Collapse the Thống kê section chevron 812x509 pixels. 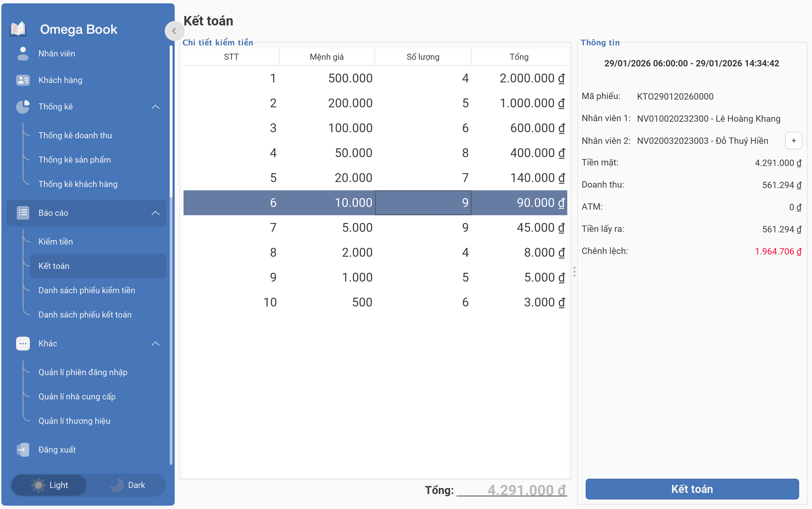pyautogui.click(x=155, y=107)
